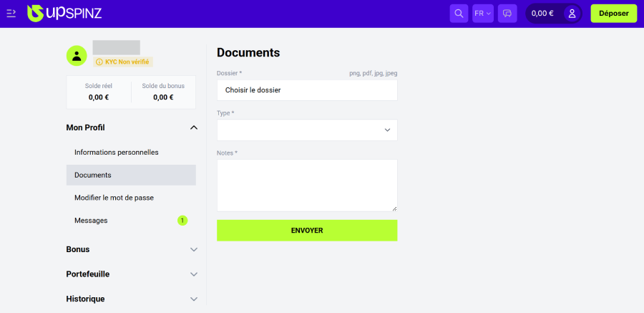Image resolution: width=644 pixels, height=313 pixels.
Task: Click the green profile avatar
Action: tap(77, 55)
